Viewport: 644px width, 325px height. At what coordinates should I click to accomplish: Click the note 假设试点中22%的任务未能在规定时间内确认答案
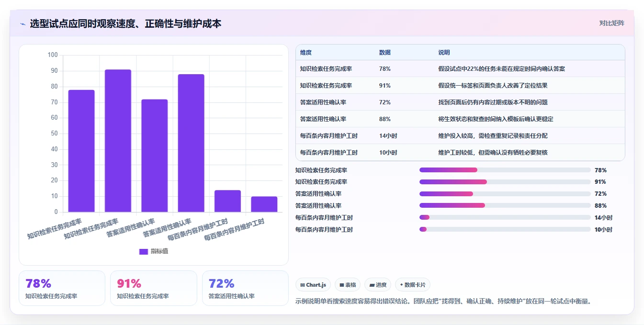point(502,69)
